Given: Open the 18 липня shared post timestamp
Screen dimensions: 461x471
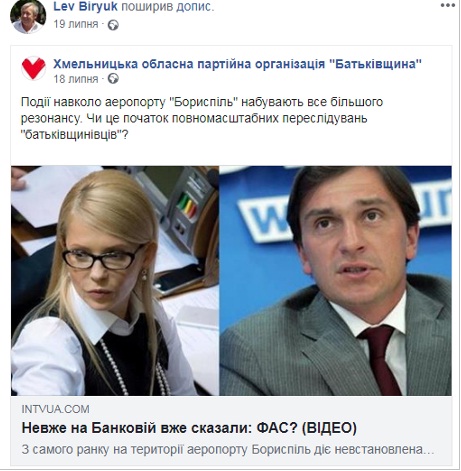Looking at the screenshot, I should [76, 79].
